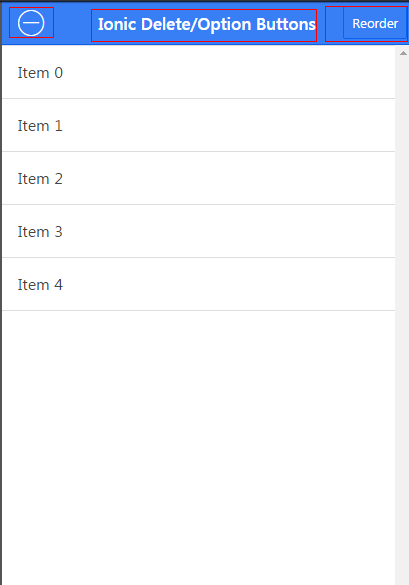Click blank right side of Item 1 row

261,125
